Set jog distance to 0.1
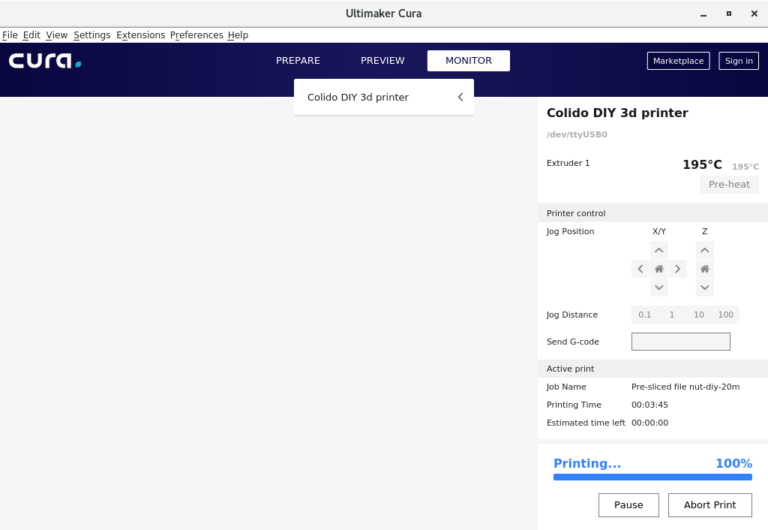 [645, 315]
